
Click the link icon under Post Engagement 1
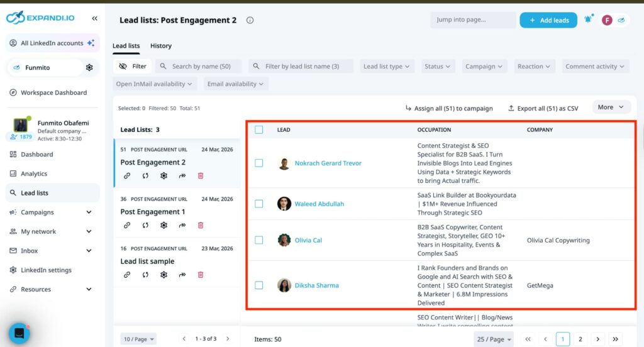point(127,225)
